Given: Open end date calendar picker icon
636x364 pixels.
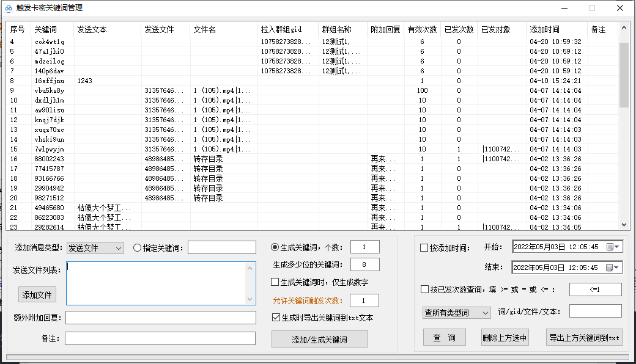Looking at the screenshot, I should tap(613, 268).
